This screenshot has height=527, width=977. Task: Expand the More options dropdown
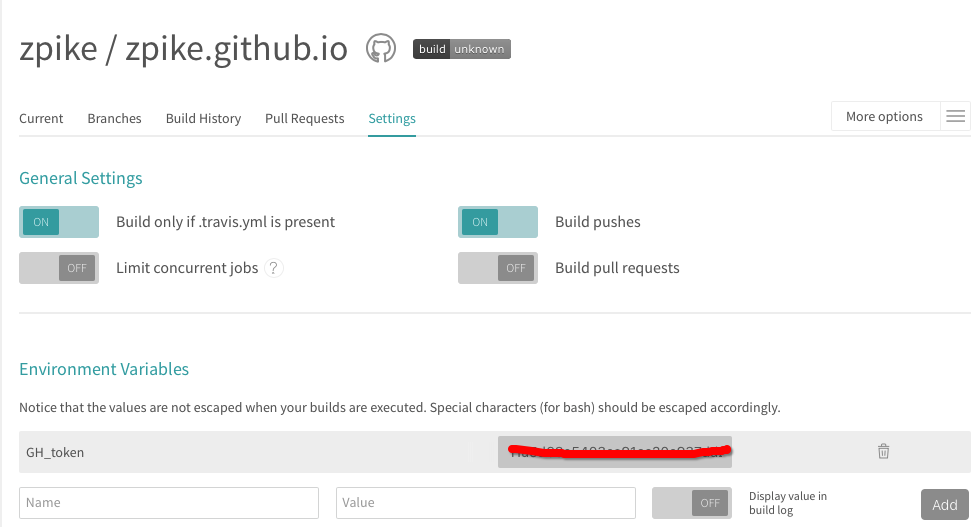pos(884,116)
